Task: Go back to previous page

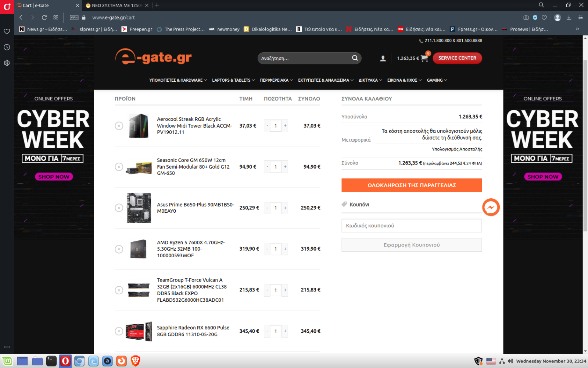Action: [x=21, y=17]
